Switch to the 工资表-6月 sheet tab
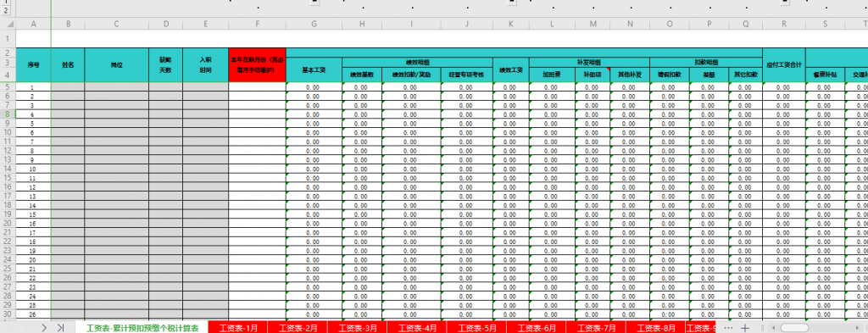 coord(536,327)
